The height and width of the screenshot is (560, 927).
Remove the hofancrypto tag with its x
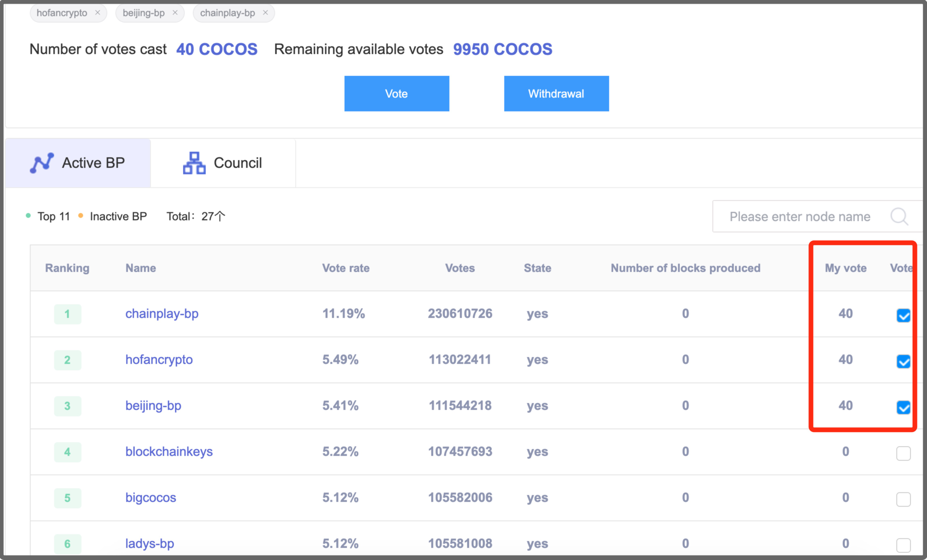[98, 13]
